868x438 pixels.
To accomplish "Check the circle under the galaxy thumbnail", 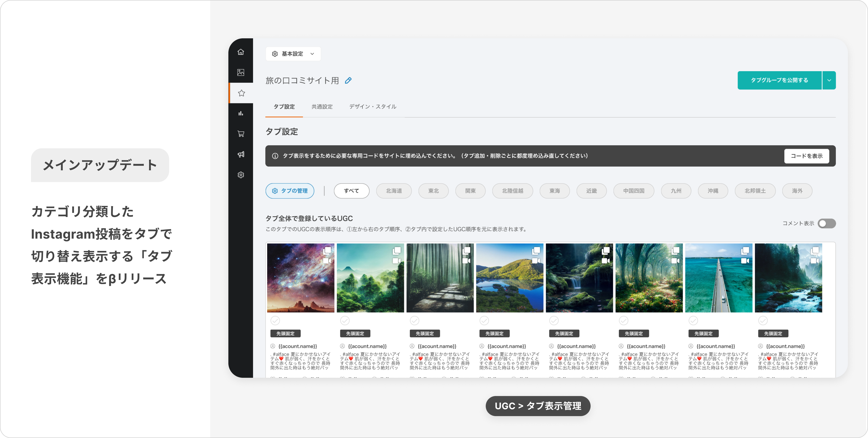I will pyautogui.click(x=275, y=320).
